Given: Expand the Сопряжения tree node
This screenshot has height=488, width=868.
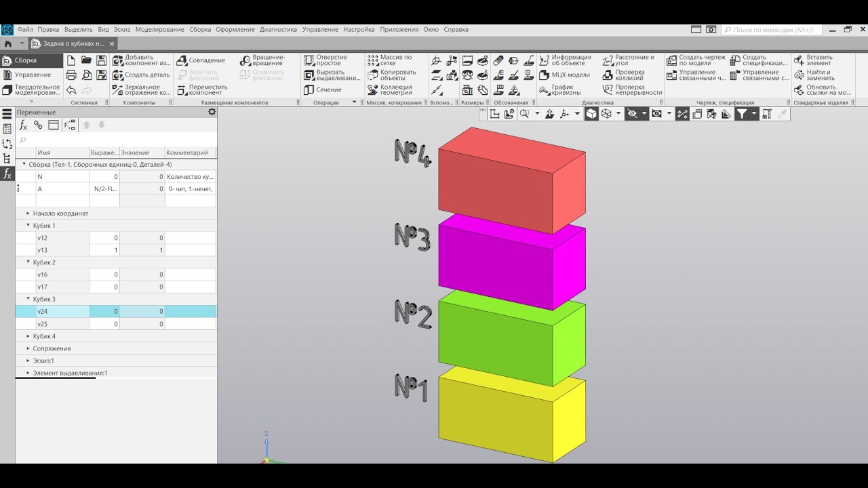Looking at the screenshot, I should click(x=28, y=348).
